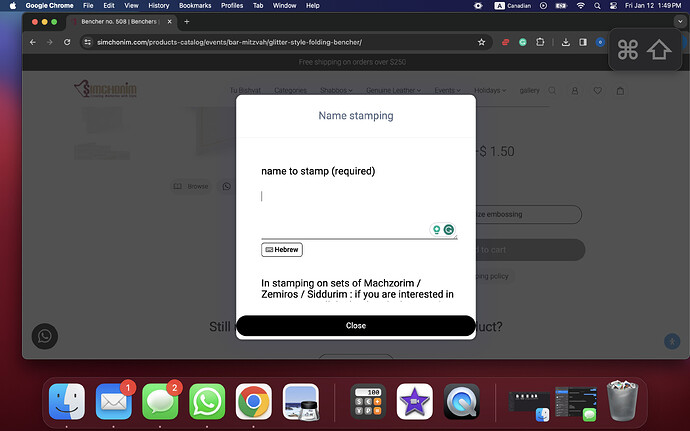Open the accessibility widget on the page
Screen dimensions: 690x431
click(x=672, y=341)
